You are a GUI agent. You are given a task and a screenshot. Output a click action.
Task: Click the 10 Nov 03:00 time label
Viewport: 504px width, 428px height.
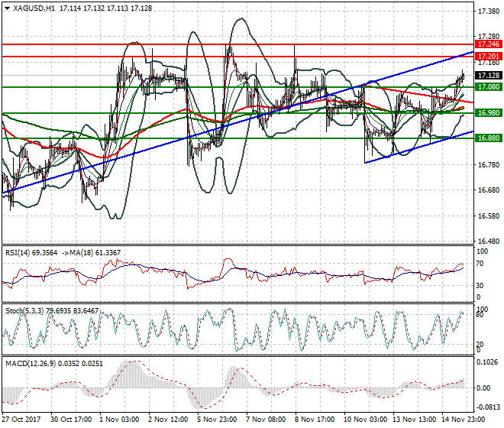[x=366, y=420]
